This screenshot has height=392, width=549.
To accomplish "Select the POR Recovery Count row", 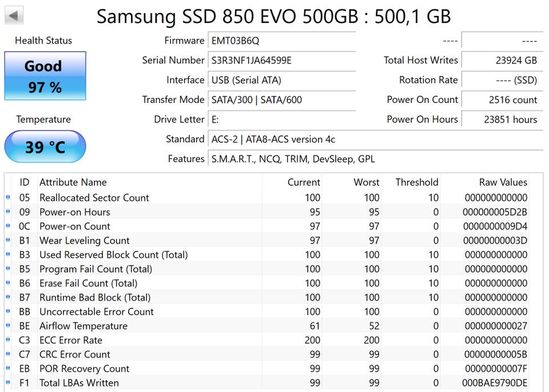I will pyautogui.click(x=84, y=369).
